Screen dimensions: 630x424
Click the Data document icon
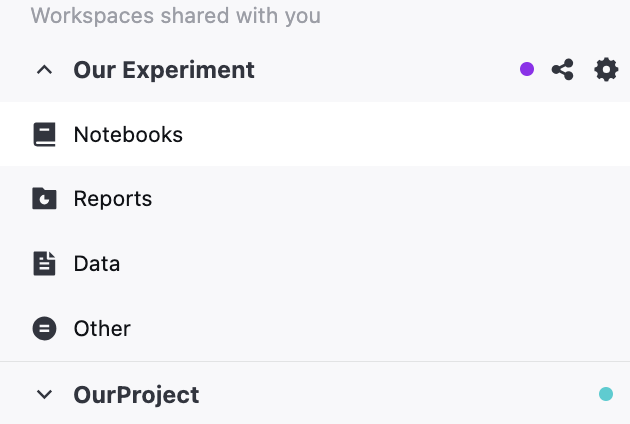point(44,264)
